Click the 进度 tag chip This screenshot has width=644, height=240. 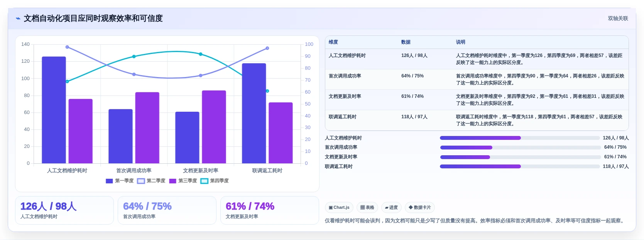tap(391, 207)
